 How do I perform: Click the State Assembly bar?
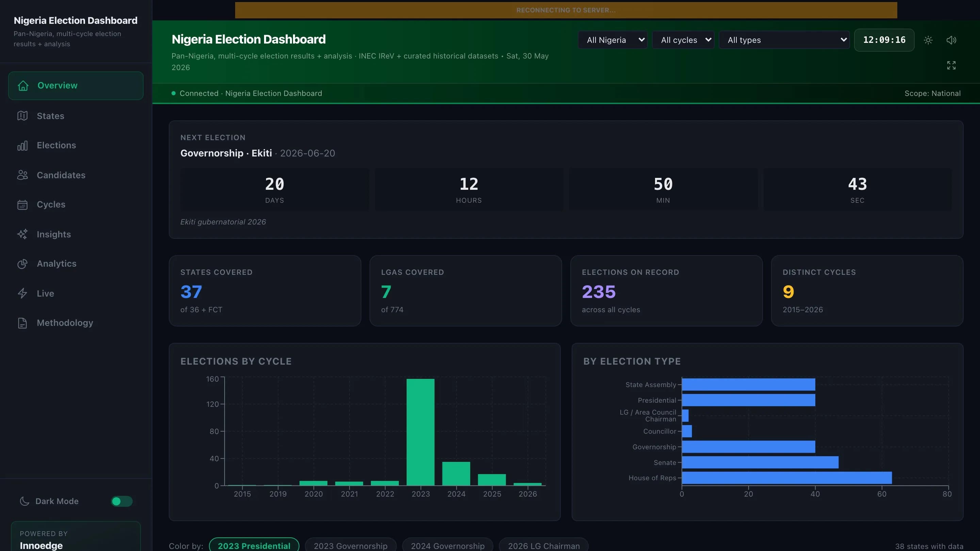pos(748,384)
